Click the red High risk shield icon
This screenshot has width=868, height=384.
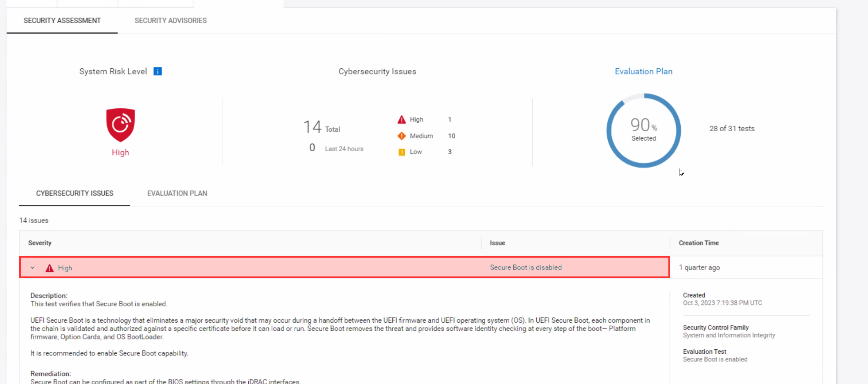(120, 126)
